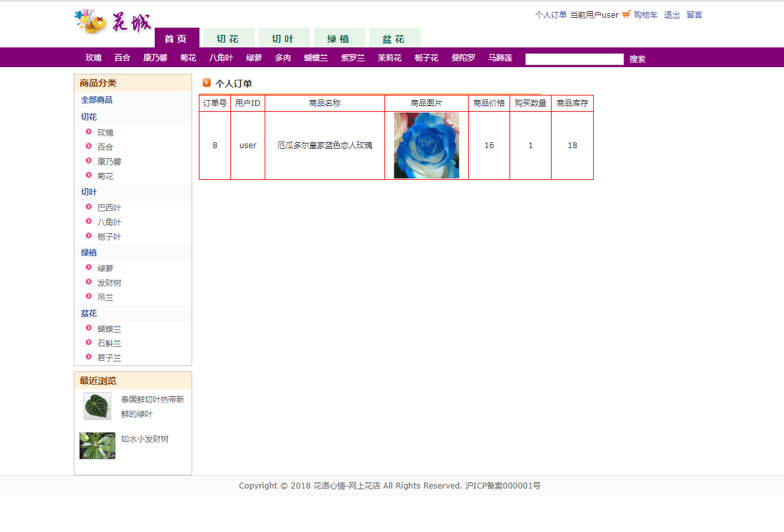Switch to the 切 花 tab
The image size is (784, 532).
[228, 38]
